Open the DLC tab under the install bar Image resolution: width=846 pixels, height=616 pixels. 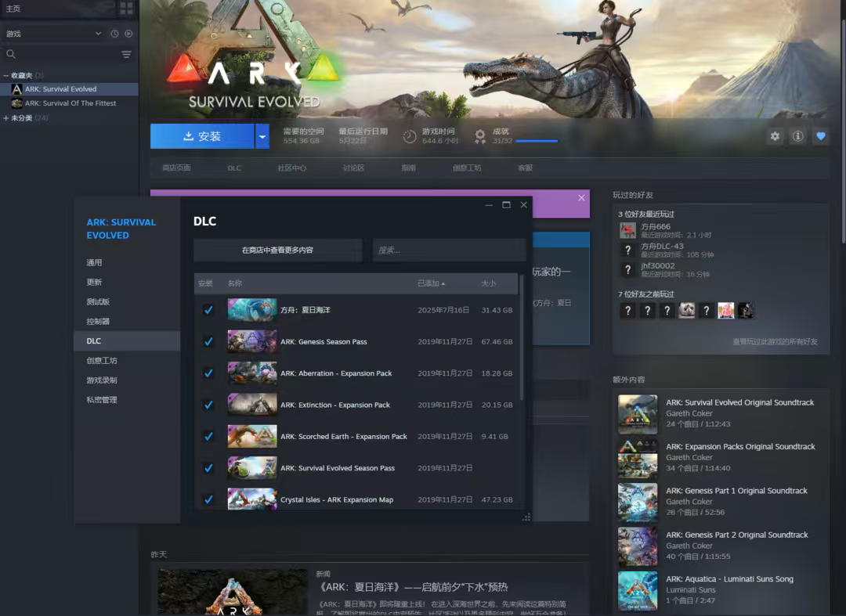pyautogui.click(x=234, y=168)
